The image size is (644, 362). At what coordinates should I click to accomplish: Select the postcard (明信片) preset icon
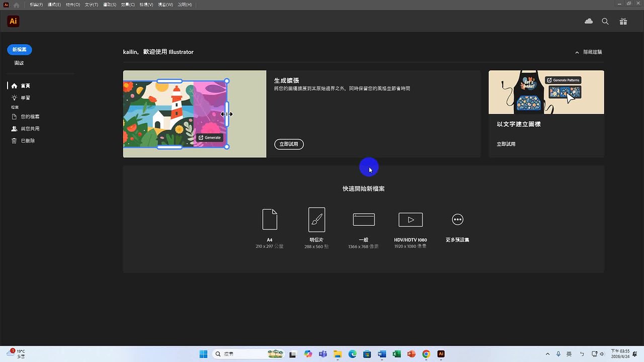pos(316,219)
